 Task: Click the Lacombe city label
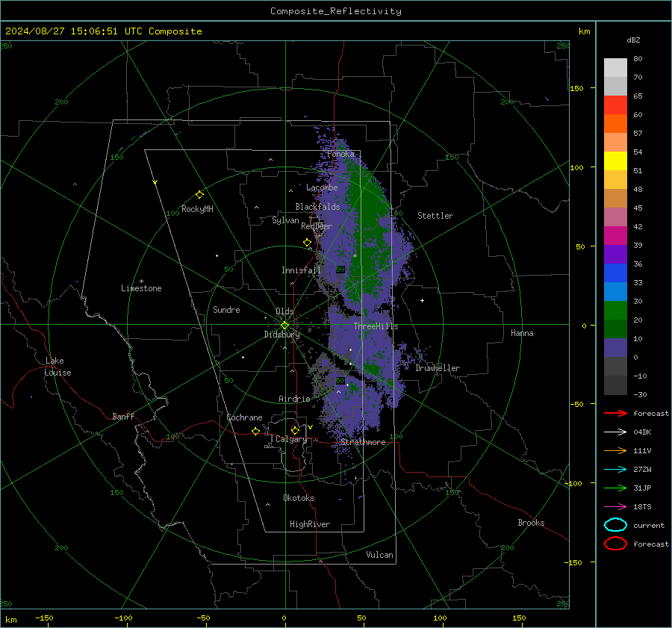pyautogui.click(x=322, y=187)
